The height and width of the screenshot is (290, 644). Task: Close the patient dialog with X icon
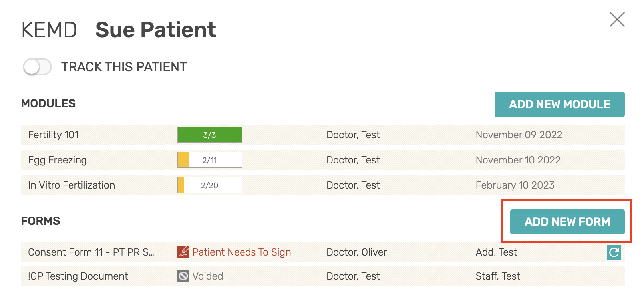[x=617, y=19]
